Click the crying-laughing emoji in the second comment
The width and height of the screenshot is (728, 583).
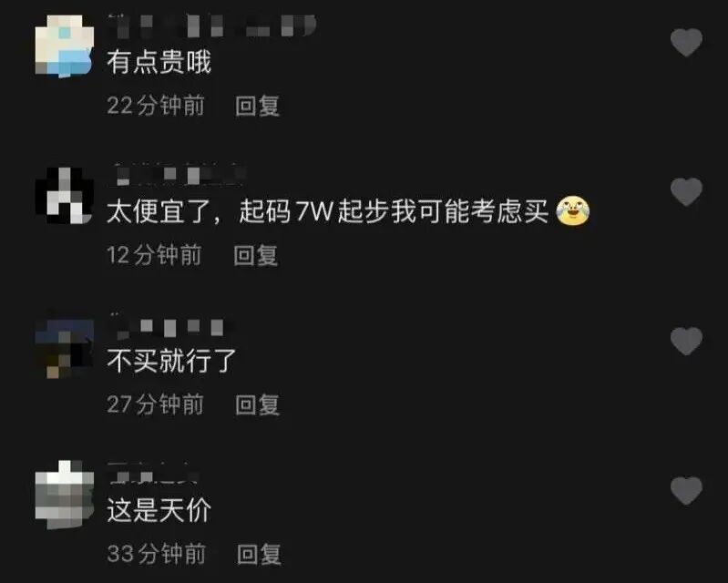(x=572, y=211)
